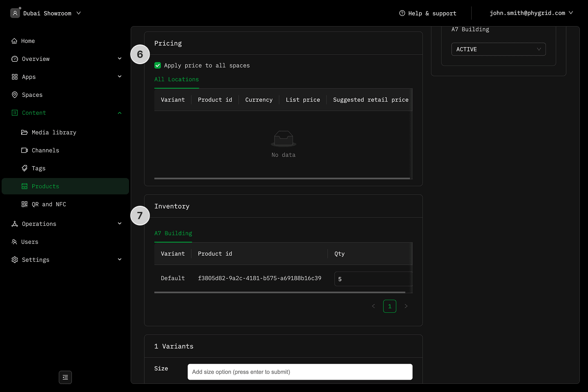Open Help & support link
The height and width of the screenshot is (392, 588).
(428, 13)
